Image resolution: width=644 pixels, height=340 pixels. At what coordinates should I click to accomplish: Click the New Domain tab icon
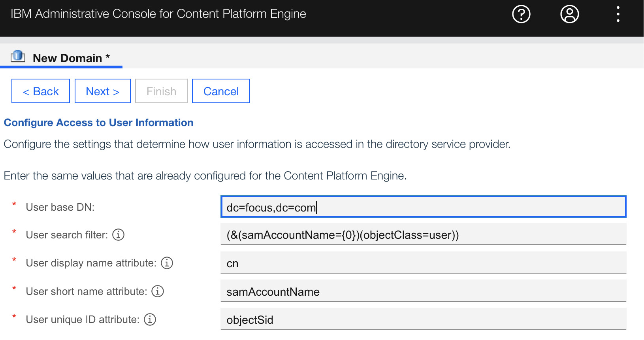click(18, 57)
